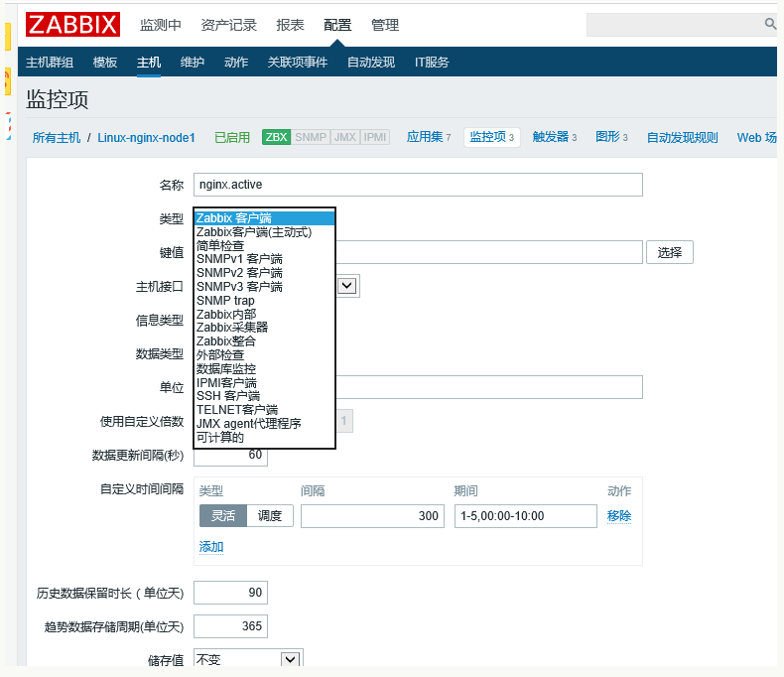Screen dimensions: 784x677
Task: Select SNMPv2 客户端 option
Action: 264,273
